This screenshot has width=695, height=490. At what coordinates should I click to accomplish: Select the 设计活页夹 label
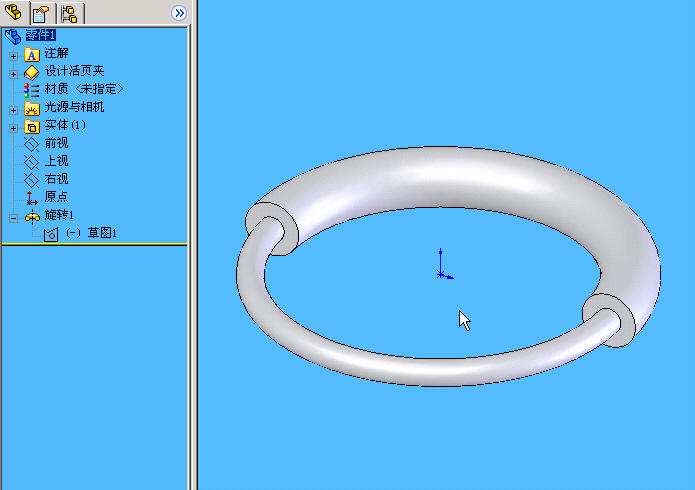(x=74, y=71)
